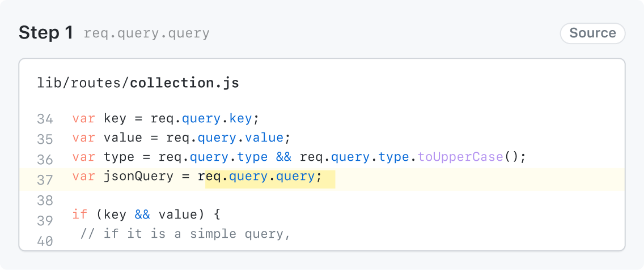Click the if keyword on line 39
This screenshot has width=644, height=270.
point(80,215)
